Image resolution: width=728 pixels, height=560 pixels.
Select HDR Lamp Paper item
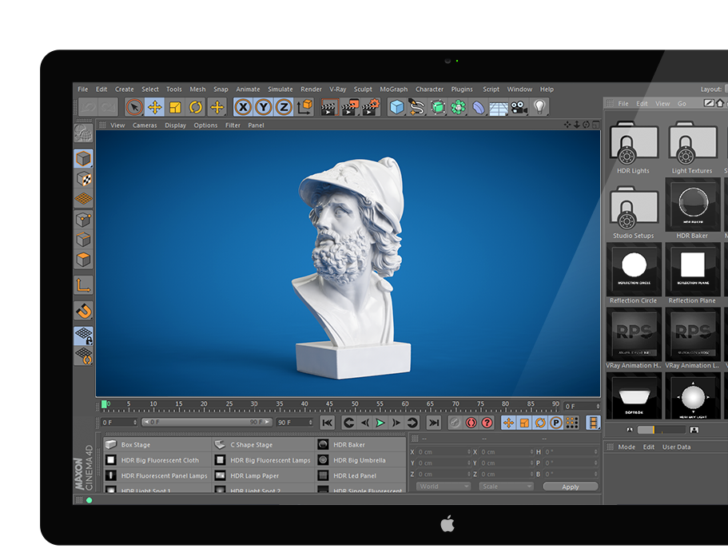coord(265,475)
